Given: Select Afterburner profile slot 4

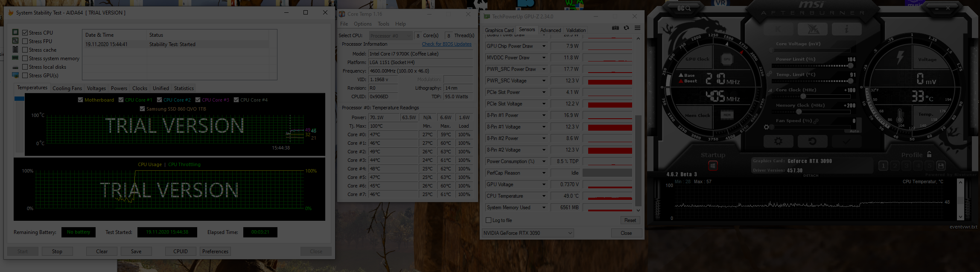Looking at the screenshot, I should pyautogui.click(x=918, y=166).
